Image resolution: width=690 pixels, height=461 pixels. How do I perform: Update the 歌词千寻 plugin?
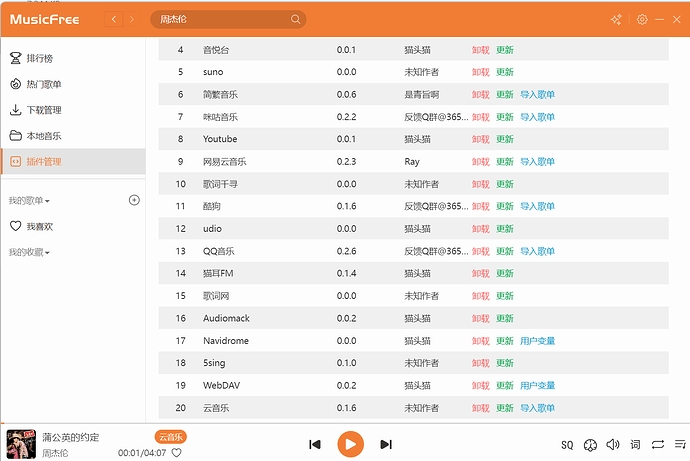click(505, 184)
